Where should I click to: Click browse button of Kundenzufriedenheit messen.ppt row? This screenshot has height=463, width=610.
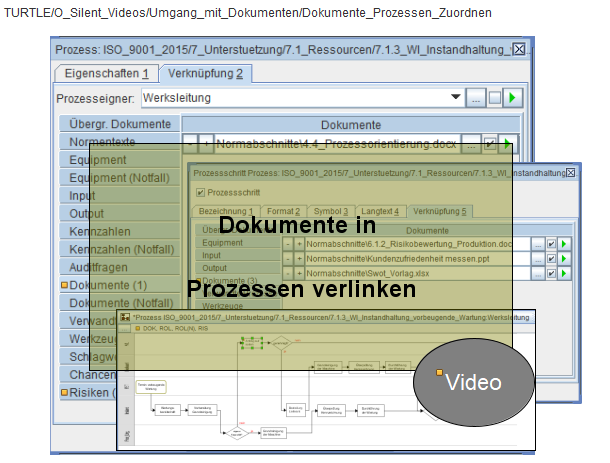click(x=537, y=259)
